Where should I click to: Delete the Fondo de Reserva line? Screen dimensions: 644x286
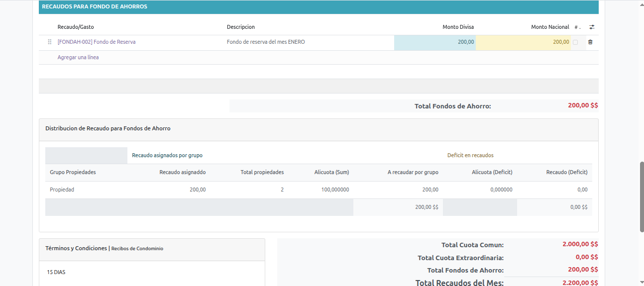(x=590, y=42)
